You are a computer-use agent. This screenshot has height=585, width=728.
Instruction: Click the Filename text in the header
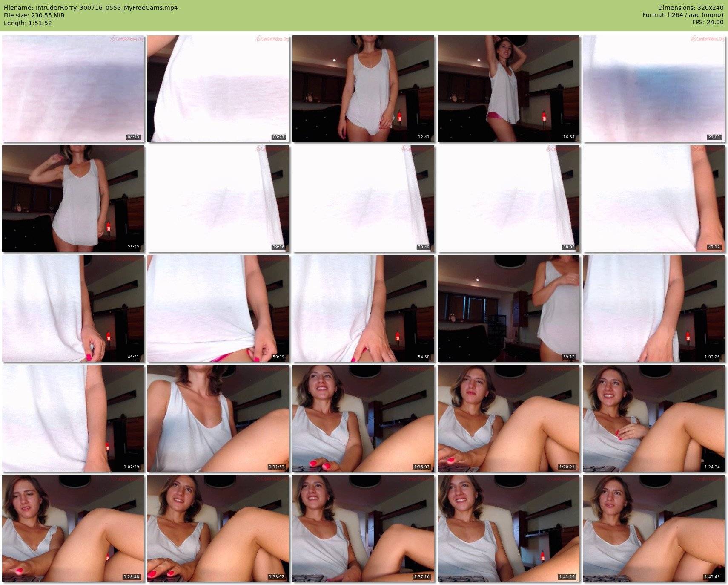coord(91,8)
